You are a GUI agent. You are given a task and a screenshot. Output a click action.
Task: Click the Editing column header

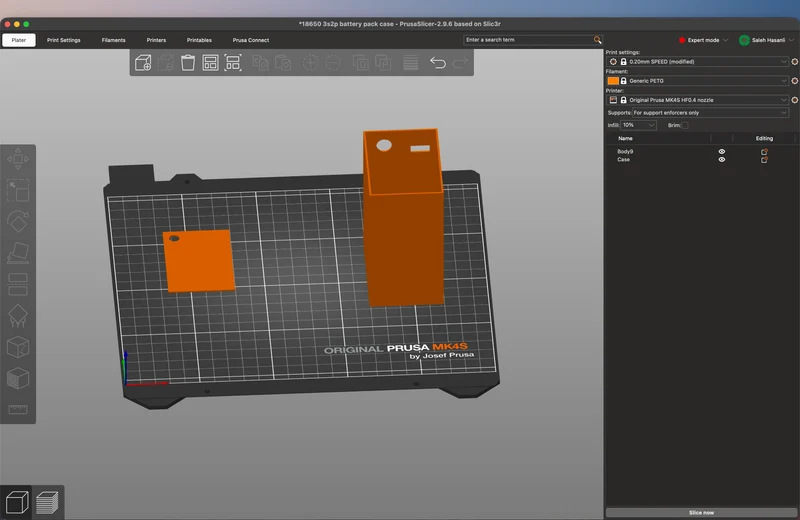pos(764,138)
